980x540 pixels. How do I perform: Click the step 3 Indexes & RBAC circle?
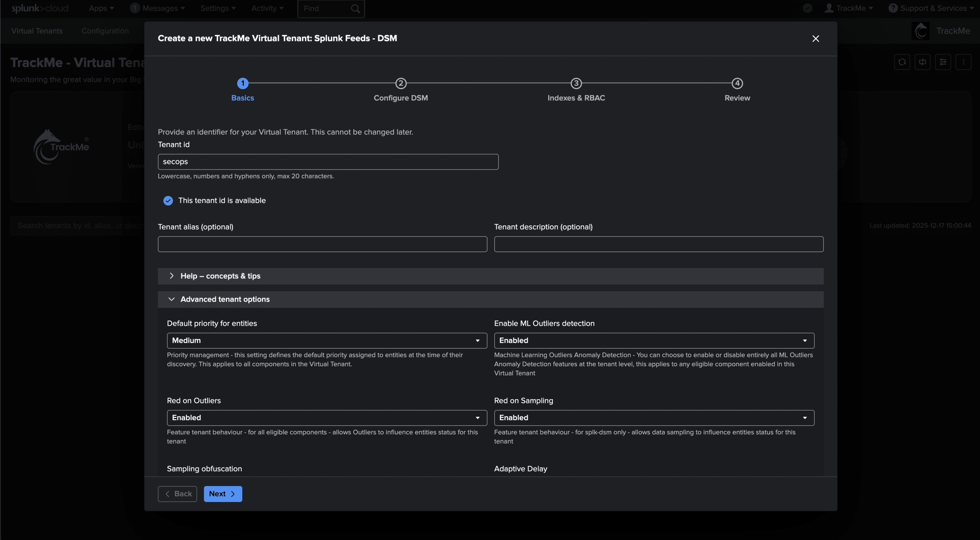click(x=576, y=83)
